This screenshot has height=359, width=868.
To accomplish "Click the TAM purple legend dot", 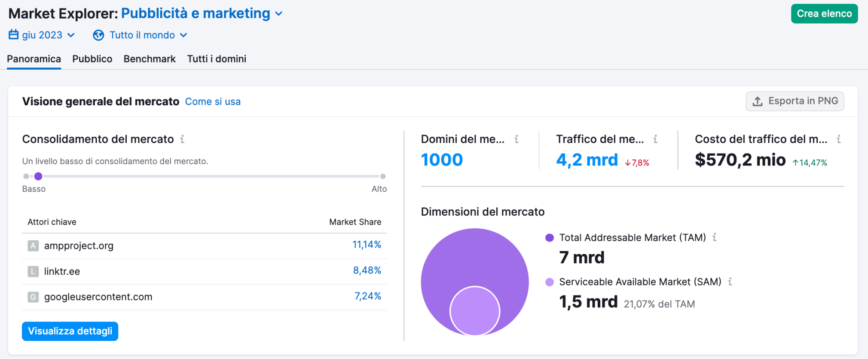I will pos(549,238).
